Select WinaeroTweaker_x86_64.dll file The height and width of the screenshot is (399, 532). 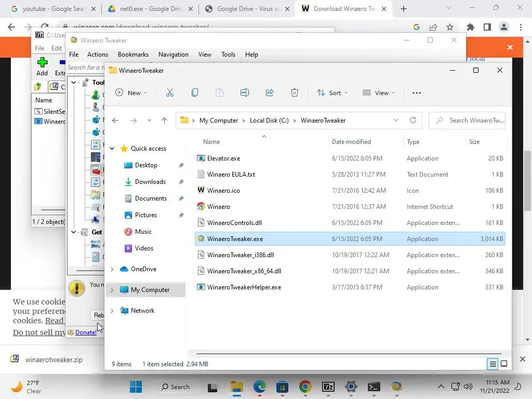350,271
